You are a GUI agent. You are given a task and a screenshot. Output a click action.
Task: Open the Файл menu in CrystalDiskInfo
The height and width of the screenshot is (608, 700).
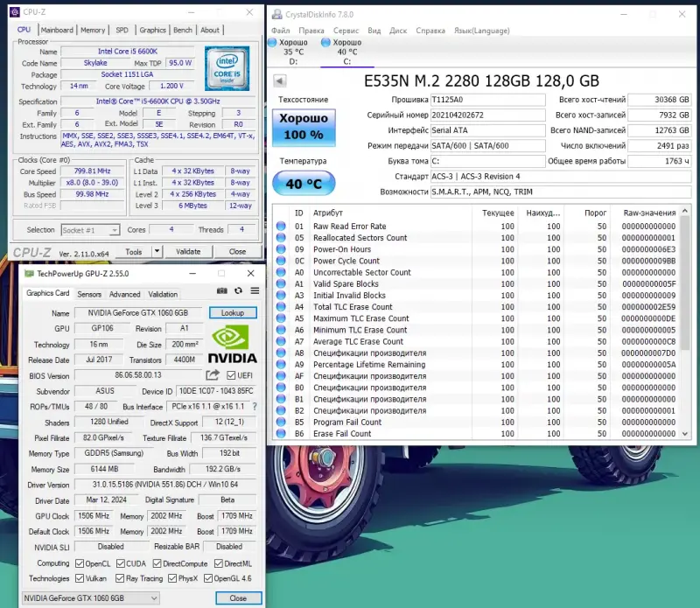click(x=280, y=31)
